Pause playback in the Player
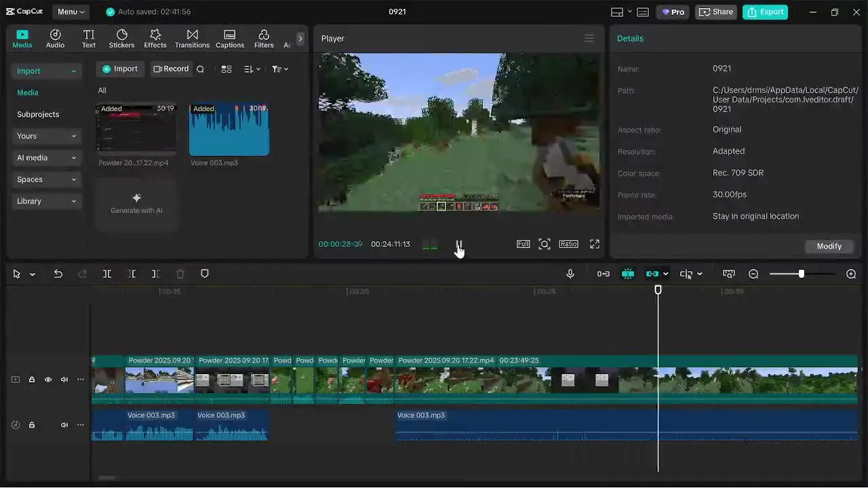868x488 pixels. 459,244
